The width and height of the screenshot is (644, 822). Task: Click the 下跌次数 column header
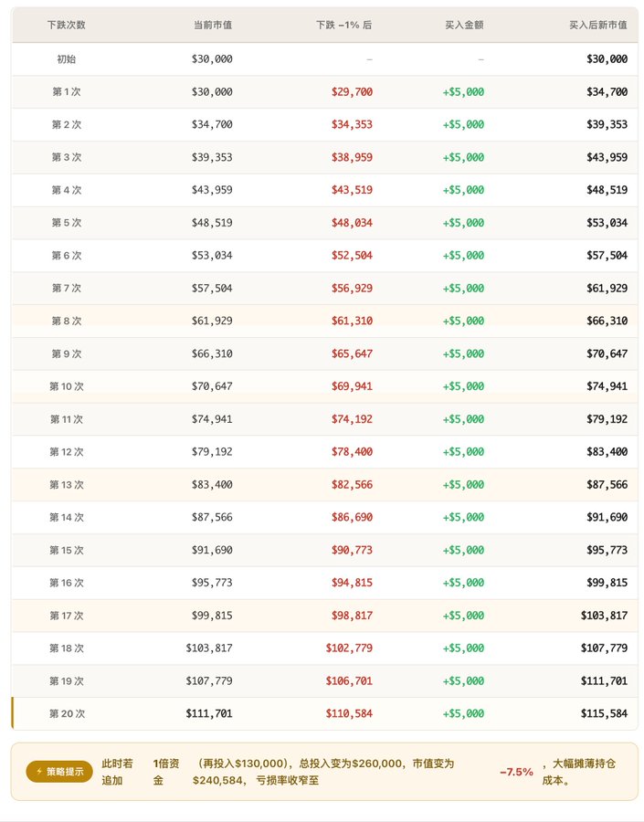coord(67,25)
